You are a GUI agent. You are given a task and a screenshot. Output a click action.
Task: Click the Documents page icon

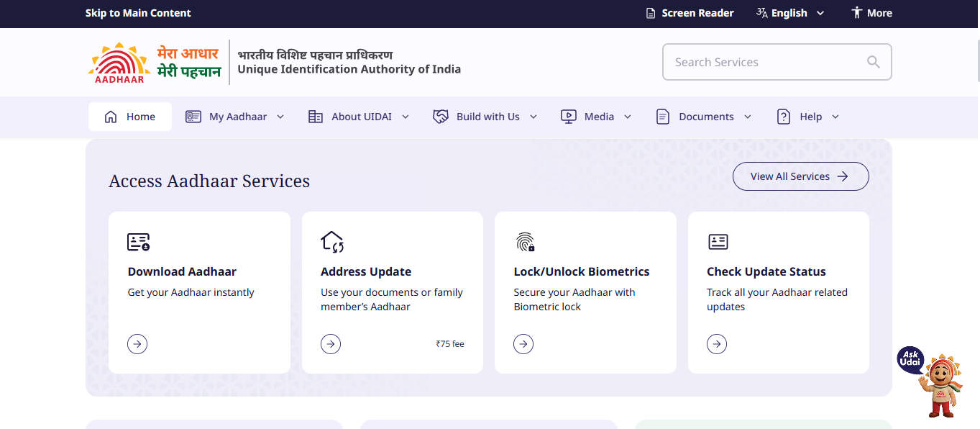[663, 117]
